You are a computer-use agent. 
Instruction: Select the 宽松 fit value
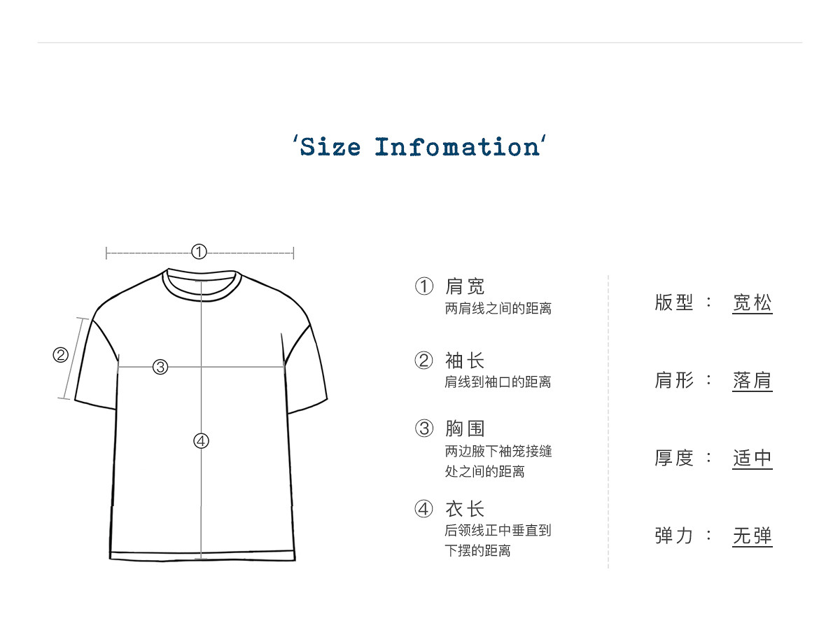[x=752, y=303]
